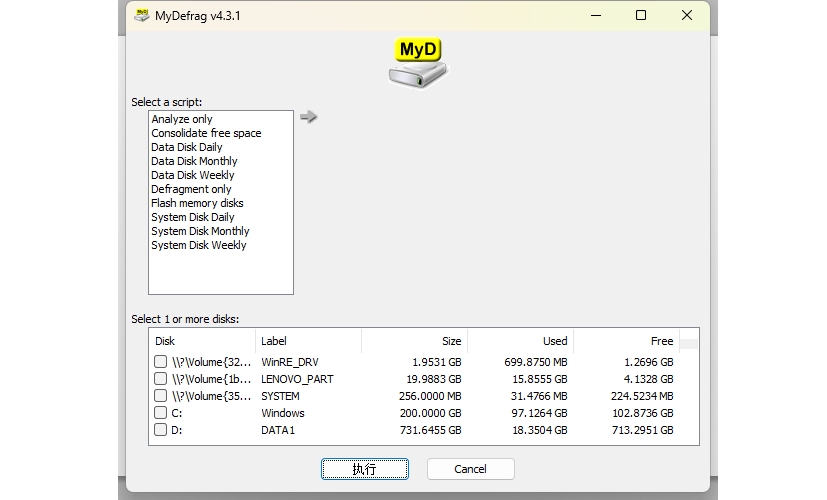This screenshot has height=500, width=827.
Task: Click the LENOVO_PART label cell
Action: pyautogui.click(x=297, y=379)
